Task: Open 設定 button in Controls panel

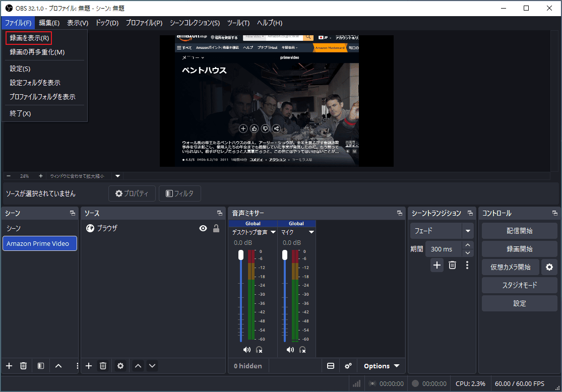Action: [519, 303]
